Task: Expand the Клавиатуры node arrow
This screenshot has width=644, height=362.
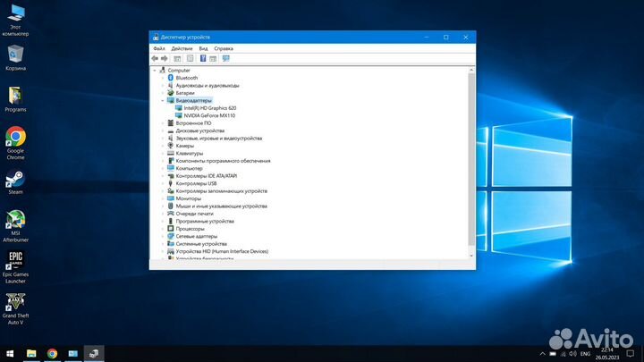Action: [163, 154]
